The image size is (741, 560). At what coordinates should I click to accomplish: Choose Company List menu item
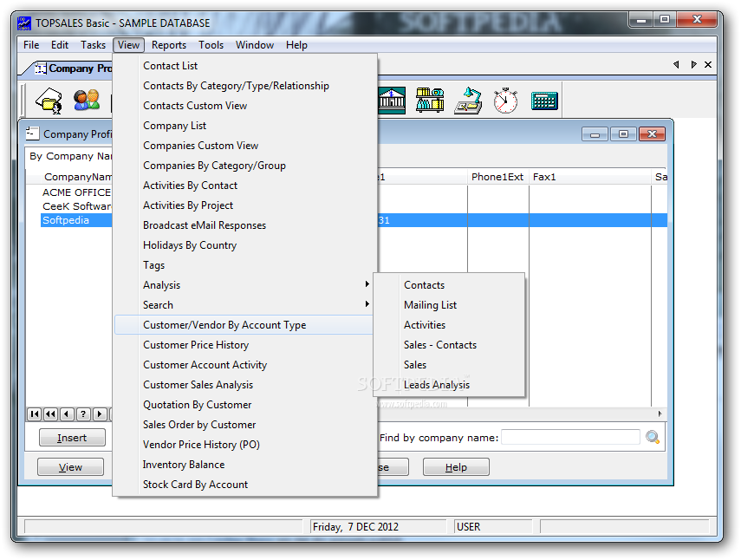[x=244, y=125]
